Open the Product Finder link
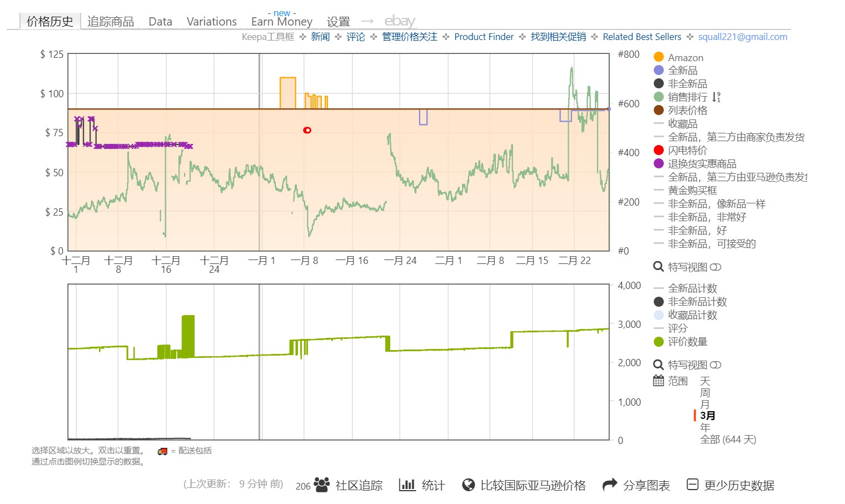This screenshot has height=504, width=845. (x=484, y=37)
